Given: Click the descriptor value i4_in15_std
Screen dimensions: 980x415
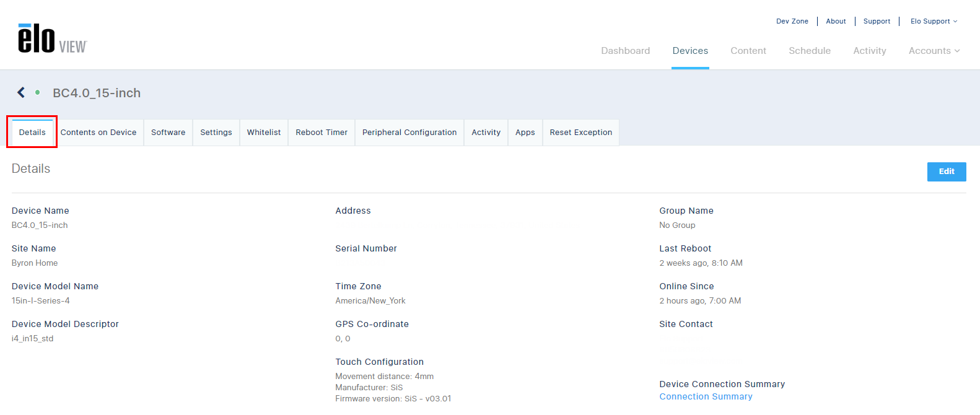Looking at the screenshot, I should 33,339.
